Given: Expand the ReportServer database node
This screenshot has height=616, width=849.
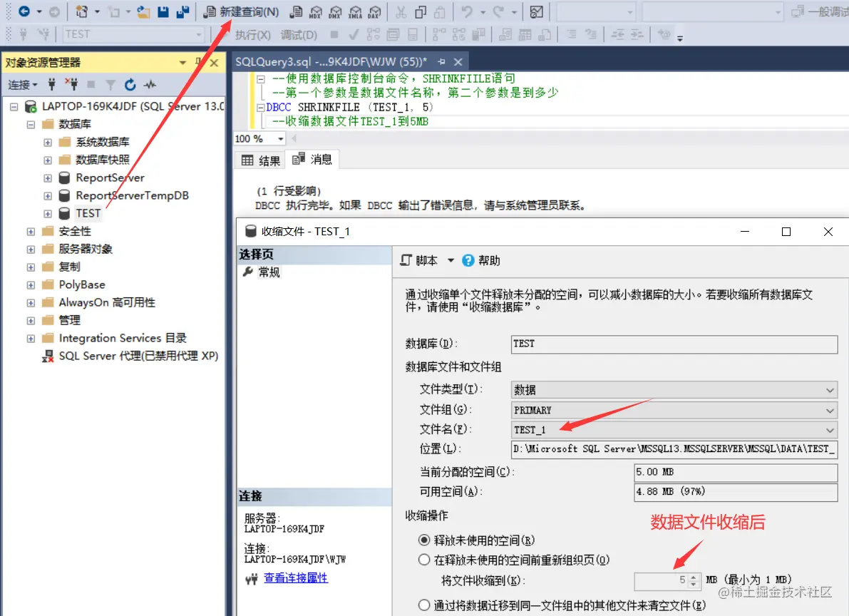Looking at the screenshot, I should click(48, 178).
